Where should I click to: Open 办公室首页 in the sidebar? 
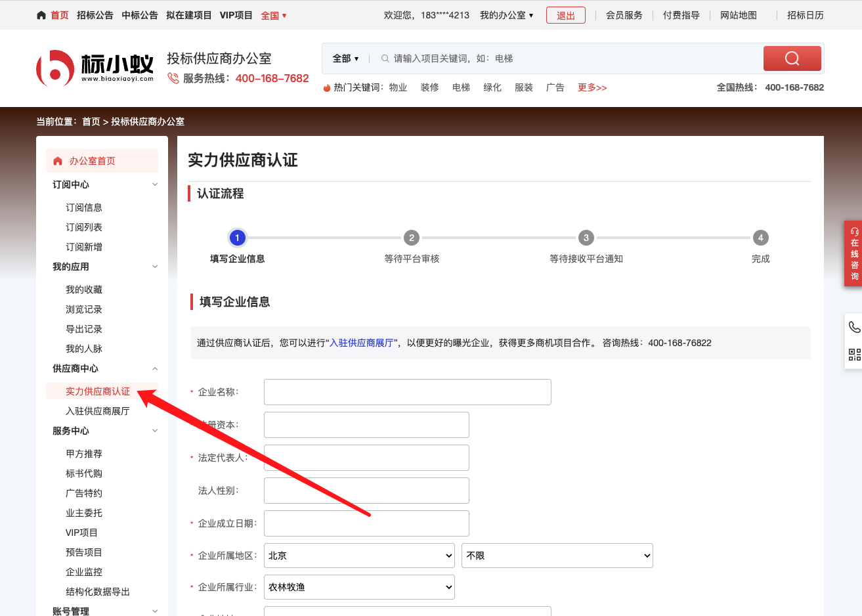[x=92, y=161]
